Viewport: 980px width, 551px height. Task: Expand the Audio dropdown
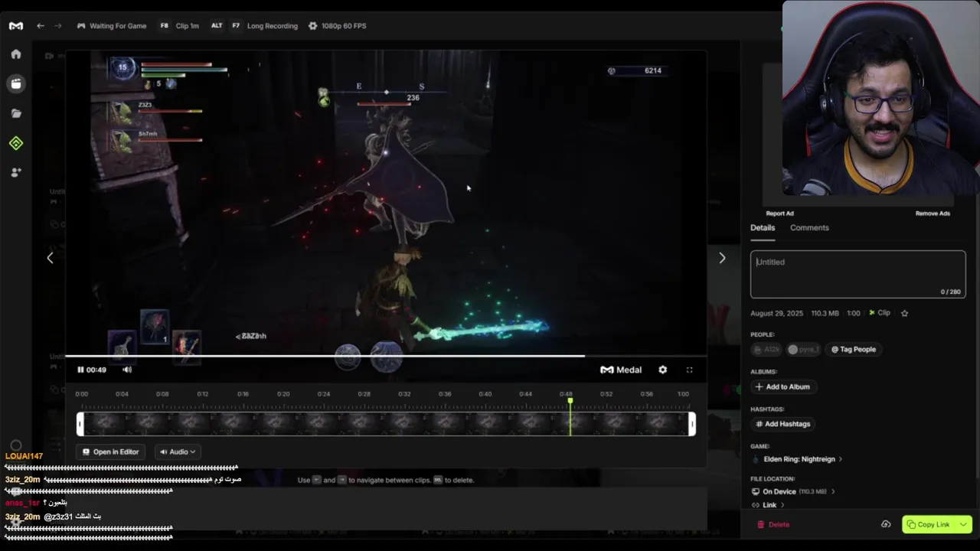pyautogui.click(x=178, y=452)
